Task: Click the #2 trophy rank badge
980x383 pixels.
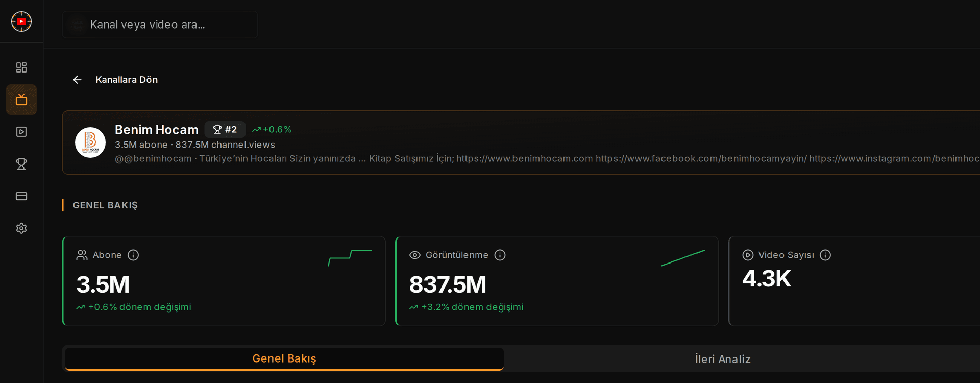Action: [x=225, y=130]
